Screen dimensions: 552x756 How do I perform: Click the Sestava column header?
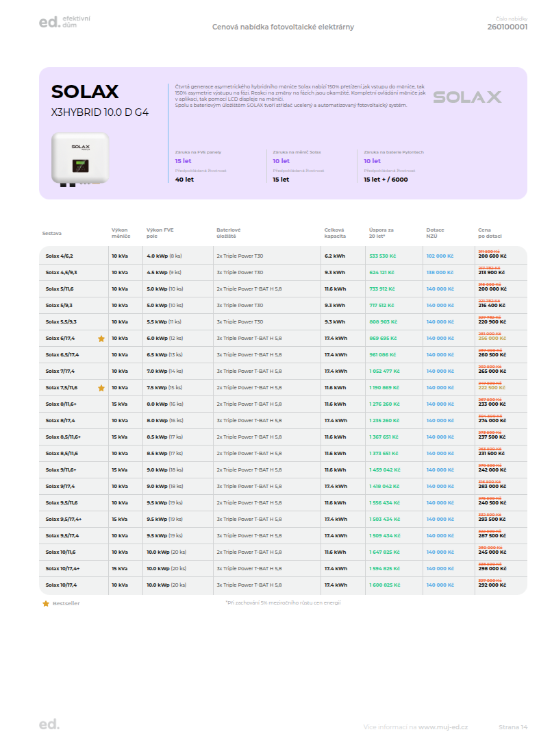pos(52,233)
